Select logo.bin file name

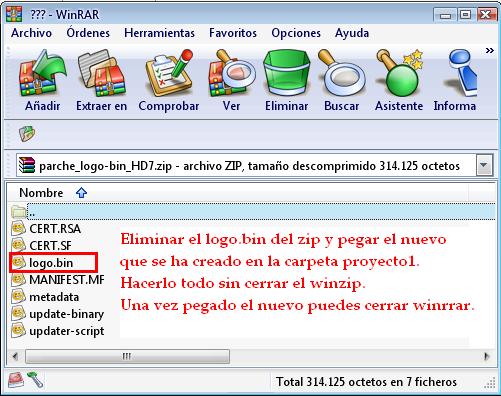coord(51,263)
